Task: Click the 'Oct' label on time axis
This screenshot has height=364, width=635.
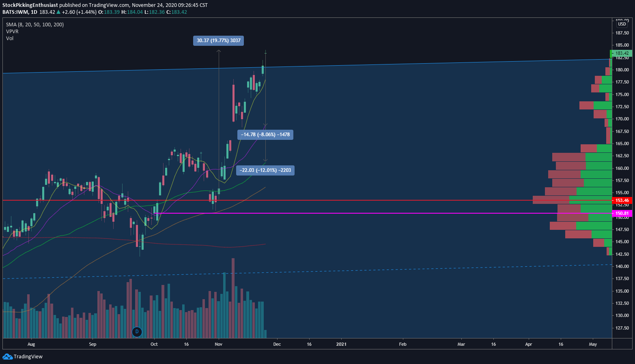Action: 154,344
